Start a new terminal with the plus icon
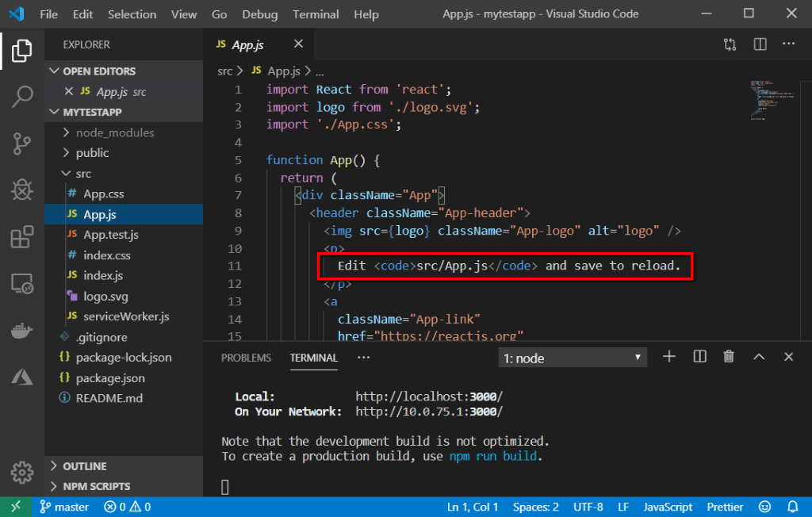812x517 pixels. (668, 357)
